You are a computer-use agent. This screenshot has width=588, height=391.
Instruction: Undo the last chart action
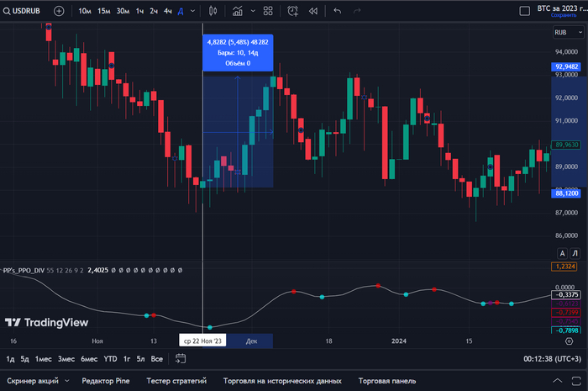coord(338,11)
